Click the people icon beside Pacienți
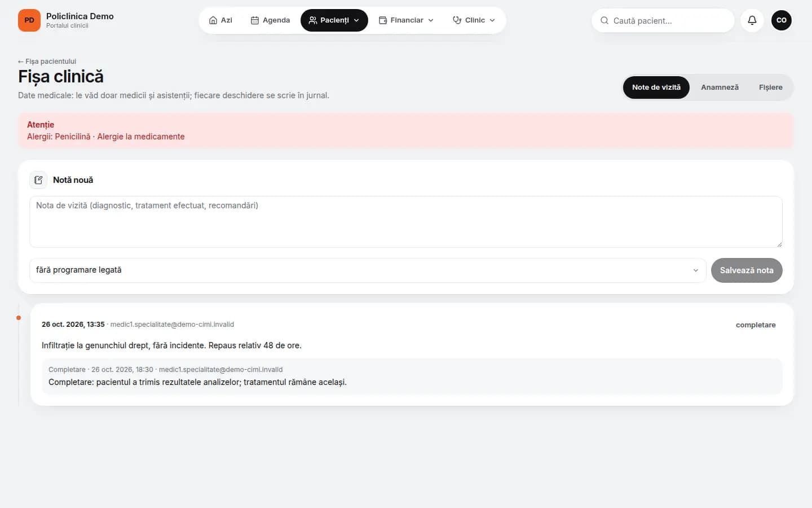812x508 pixels. coord(313,20)
